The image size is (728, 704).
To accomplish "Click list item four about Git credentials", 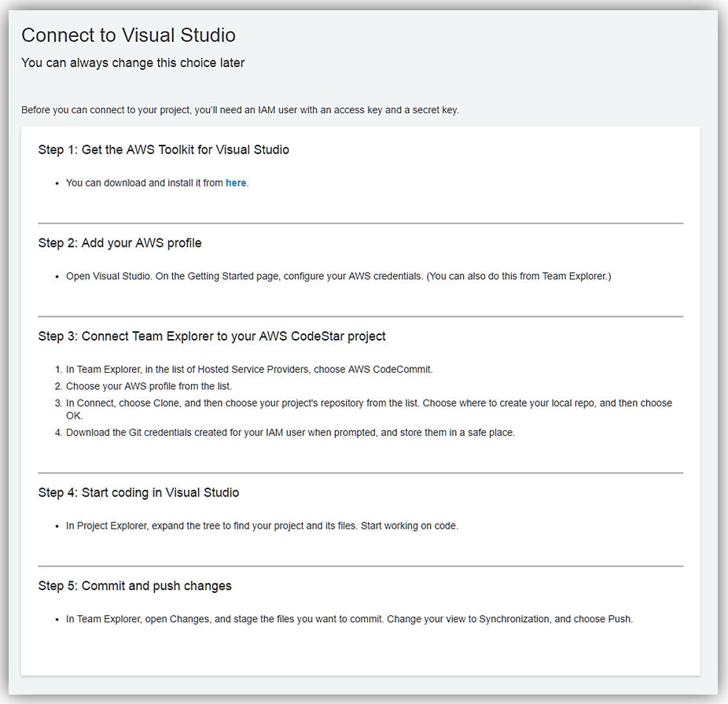I will coord(290,433).
